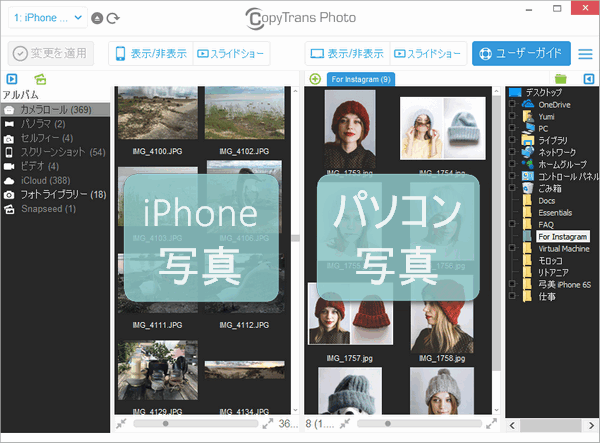The height and width of the screenshot is (443, 600).
Task: Select the Snapseed (1) album
Action: click(55, 209)
